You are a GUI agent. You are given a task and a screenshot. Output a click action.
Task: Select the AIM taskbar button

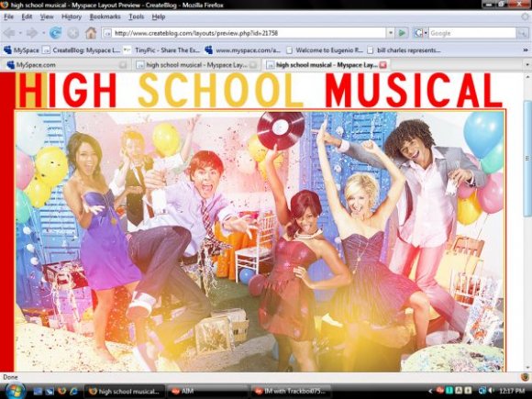pyautogui.click(x=207, y=391)
